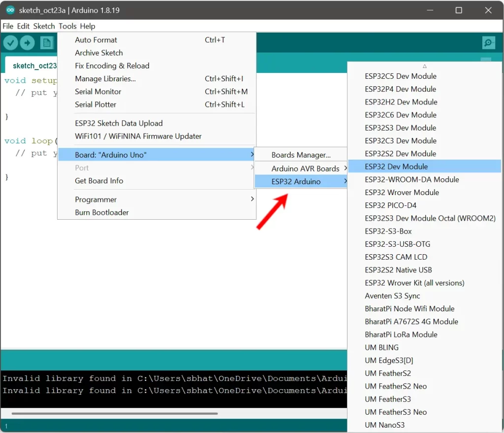
Task: Click the Arduino logo in title bar
Action: (x=10, y=10)
